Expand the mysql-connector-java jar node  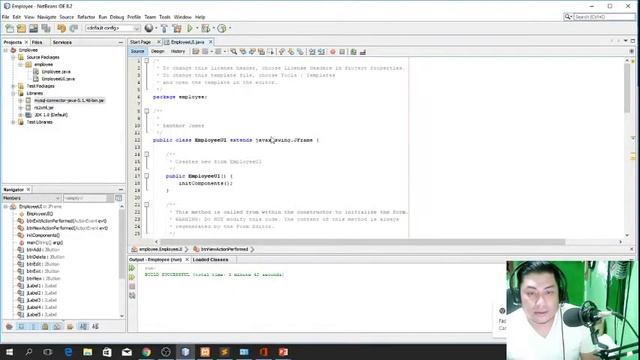pyautogui.click(x=20, y=100)
